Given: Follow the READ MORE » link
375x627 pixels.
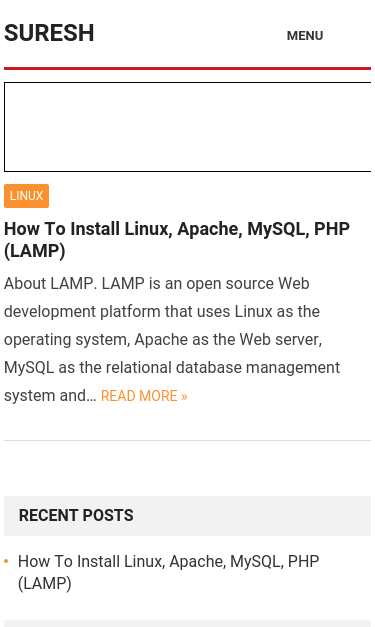Looking at the screenshot, I should [x=144, y=396].
